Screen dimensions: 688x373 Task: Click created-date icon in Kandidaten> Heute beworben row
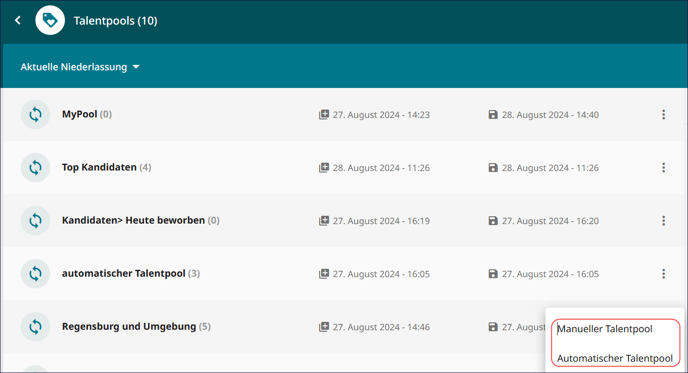pos(324,221)
